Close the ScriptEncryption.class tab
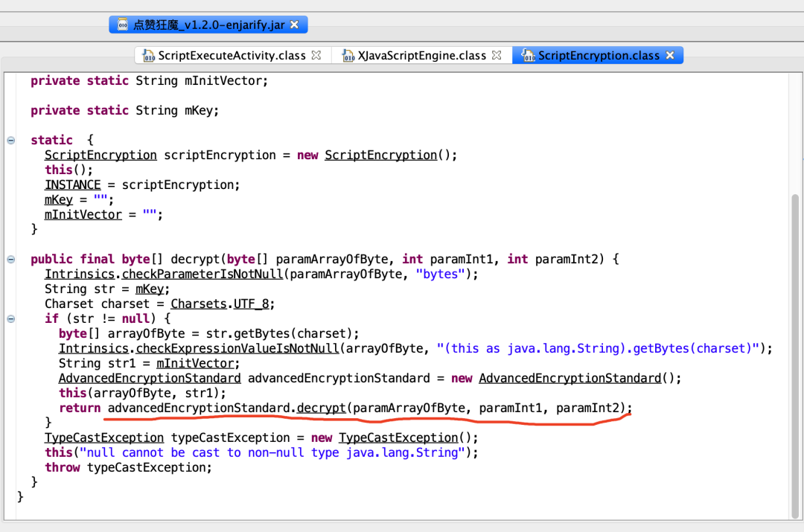Image resolution: width=804 pixels, height=532 pixels. pyautogui.click(x=670, y=55)
